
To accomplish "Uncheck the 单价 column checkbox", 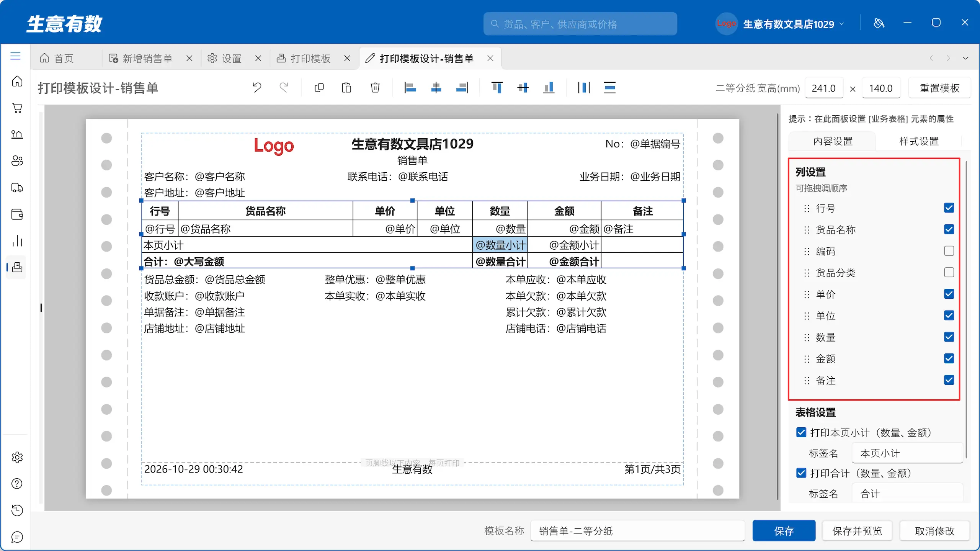I will point(949,294).
